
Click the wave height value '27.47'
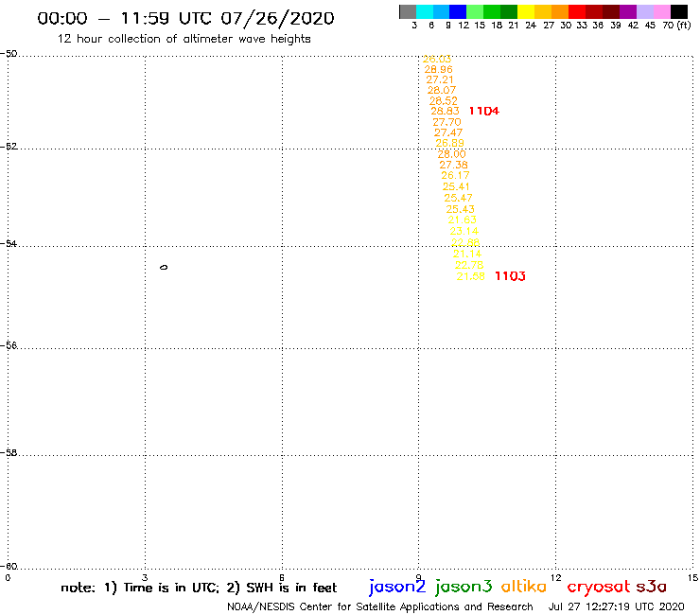(x=448, y=132)
